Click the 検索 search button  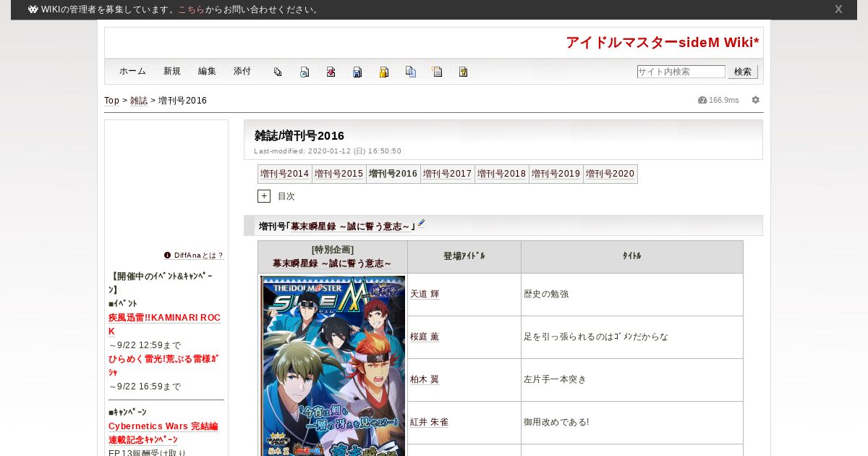(x=743, y=72)
